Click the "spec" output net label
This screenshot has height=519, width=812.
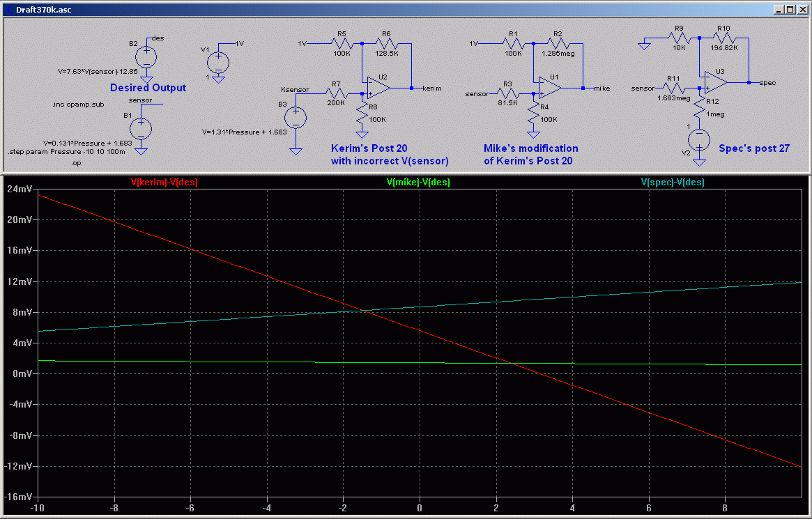(767, 83)
